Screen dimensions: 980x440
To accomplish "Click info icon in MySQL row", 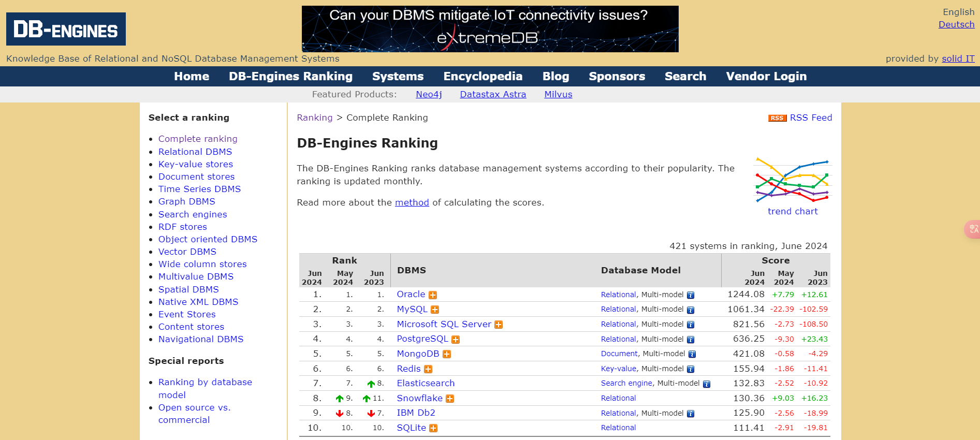I will point(691,310).
